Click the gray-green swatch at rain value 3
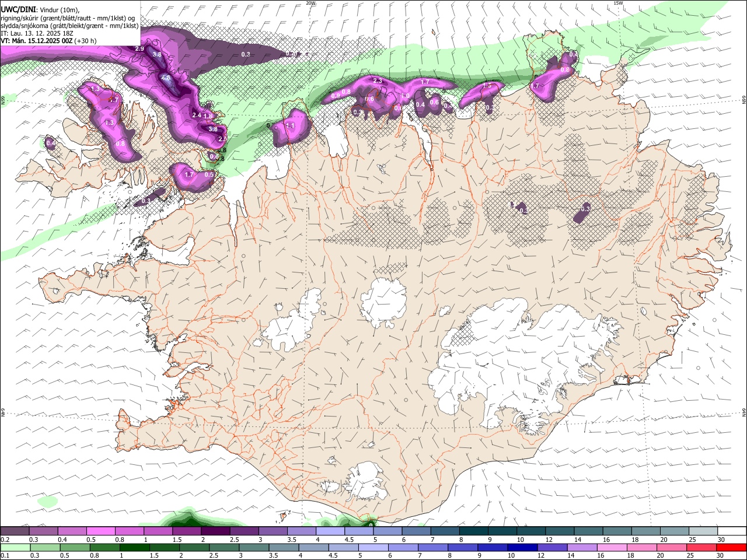The height and width of the screenshot is (560, 747). [254, 548]
